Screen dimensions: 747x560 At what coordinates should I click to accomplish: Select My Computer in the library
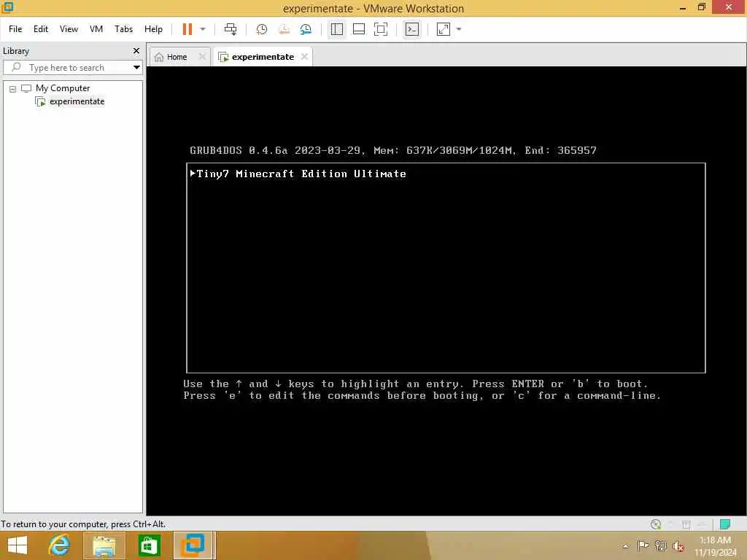[63, 88]
